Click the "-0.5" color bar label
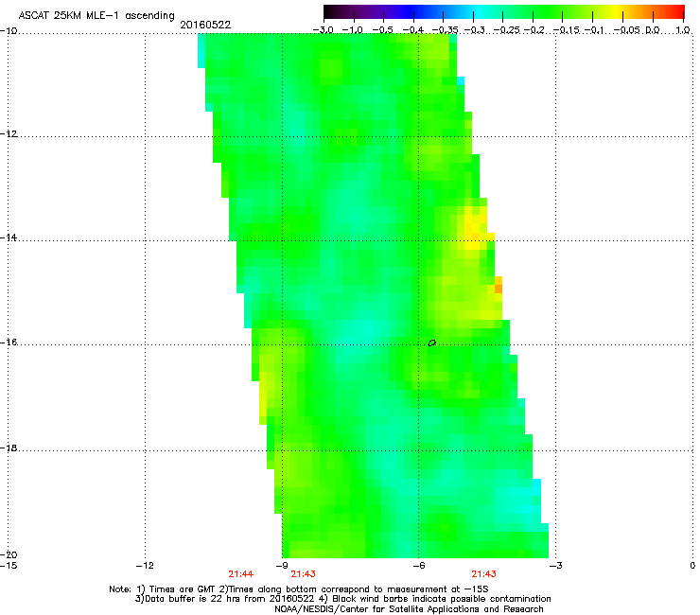Image resolution: width=700 pixels, height=615 pixels. click(x=383, y=30)
